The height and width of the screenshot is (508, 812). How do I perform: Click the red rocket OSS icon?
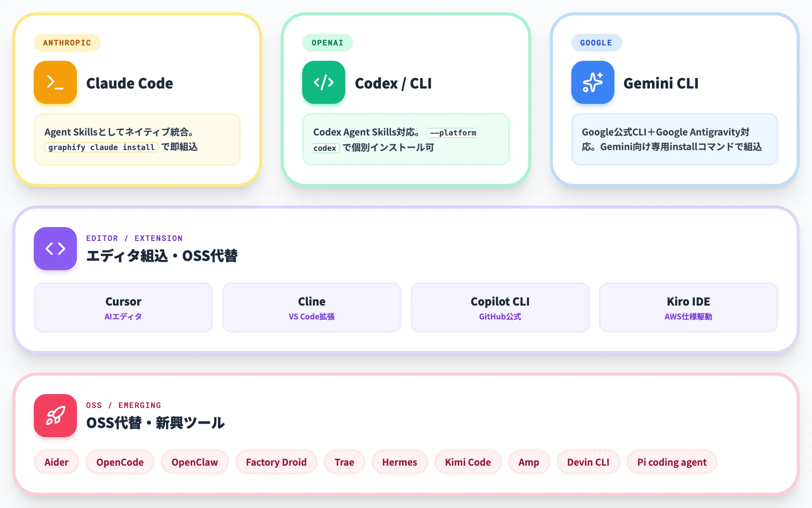tap(55, 416)
